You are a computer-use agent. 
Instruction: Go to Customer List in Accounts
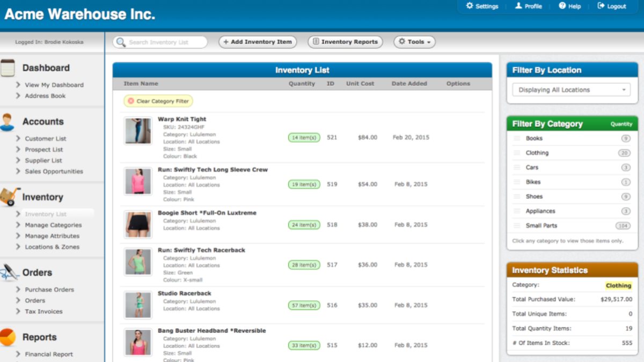[46, 138]
